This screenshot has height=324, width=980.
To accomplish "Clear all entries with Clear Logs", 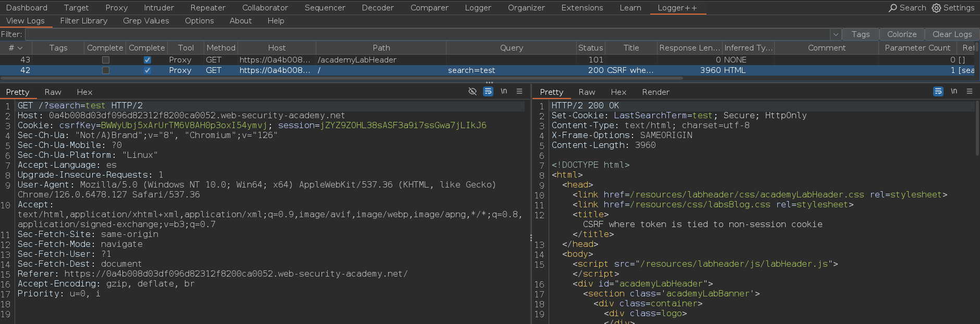I will coord(952,34).
